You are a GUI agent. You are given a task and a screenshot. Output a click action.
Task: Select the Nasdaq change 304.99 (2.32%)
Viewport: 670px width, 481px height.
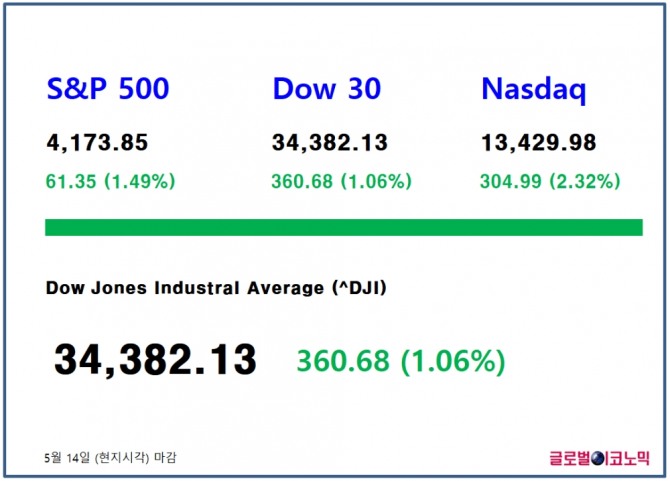coord(550,181)
